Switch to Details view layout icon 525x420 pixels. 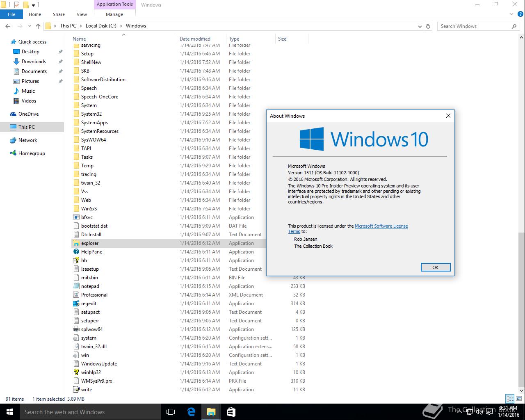[x=510, y=398]
